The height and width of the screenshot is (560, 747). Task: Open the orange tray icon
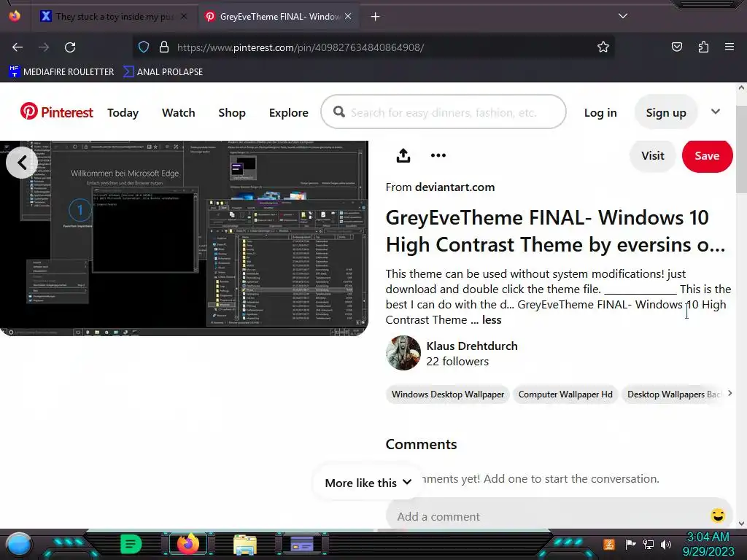pyautogui.click(x=608, y=544)
